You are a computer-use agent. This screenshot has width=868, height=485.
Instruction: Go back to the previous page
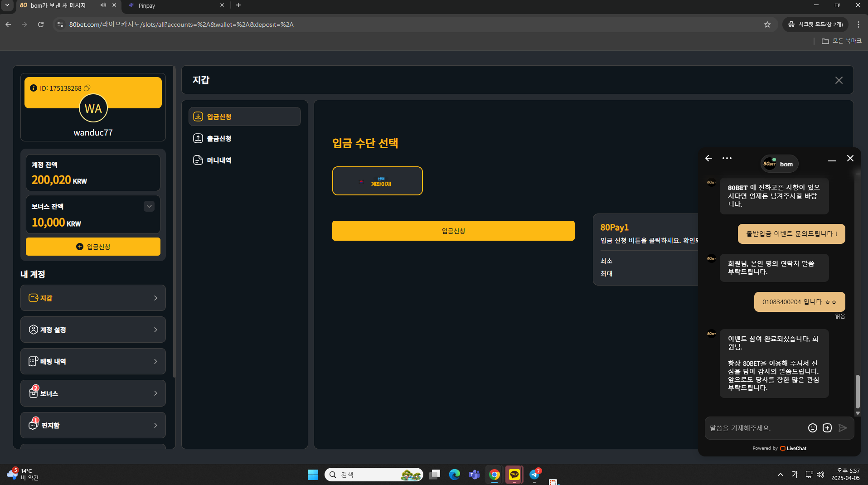click(x=8, y=24)
